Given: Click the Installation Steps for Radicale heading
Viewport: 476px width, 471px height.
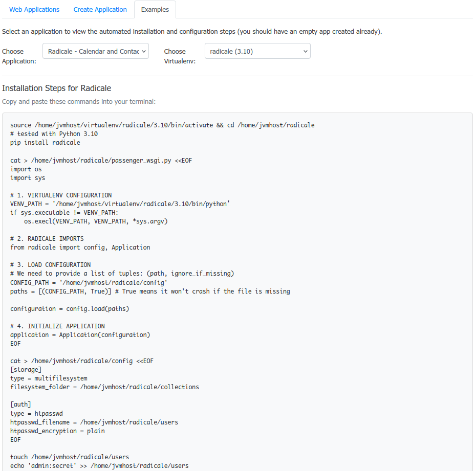Looking at the screenshot, I should 56,88.
